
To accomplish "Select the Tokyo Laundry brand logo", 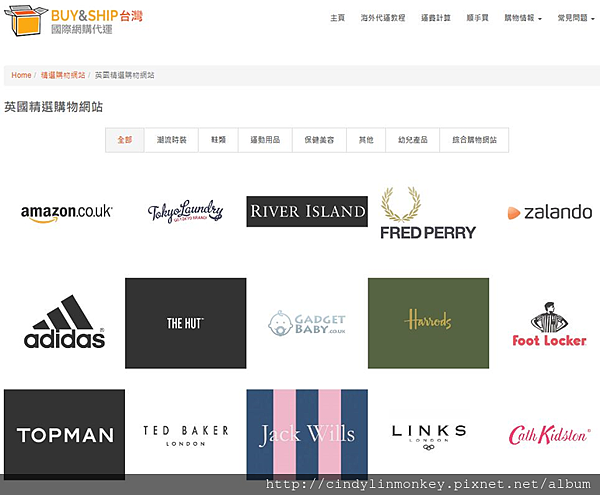I will (x=185, y=211).
